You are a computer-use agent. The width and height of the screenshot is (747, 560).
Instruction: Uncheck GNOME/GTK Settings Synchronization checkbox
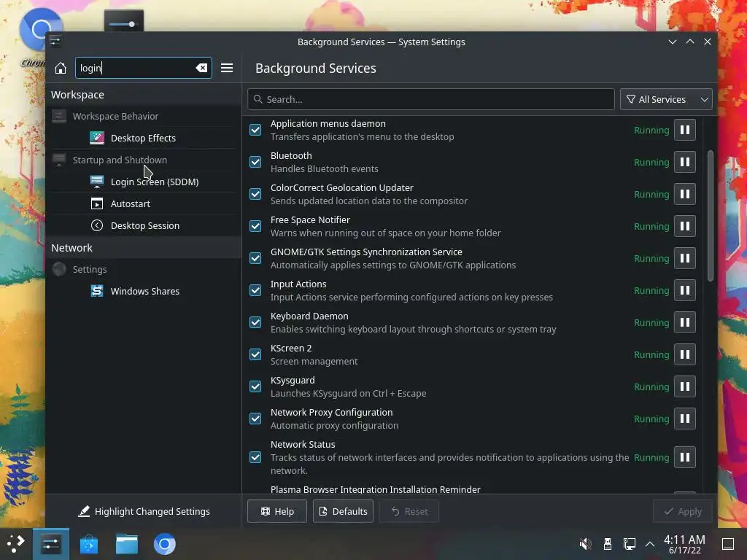pos(255,258)
